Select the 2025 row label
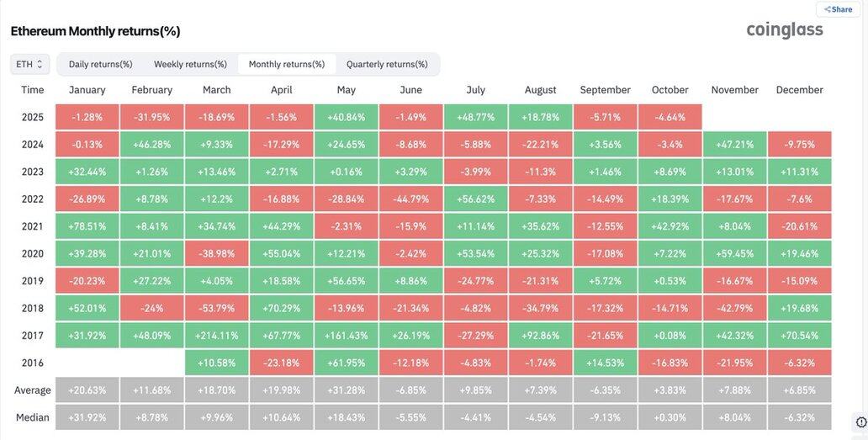The width and height of the screenshot is (868, 440). [33, 117]
